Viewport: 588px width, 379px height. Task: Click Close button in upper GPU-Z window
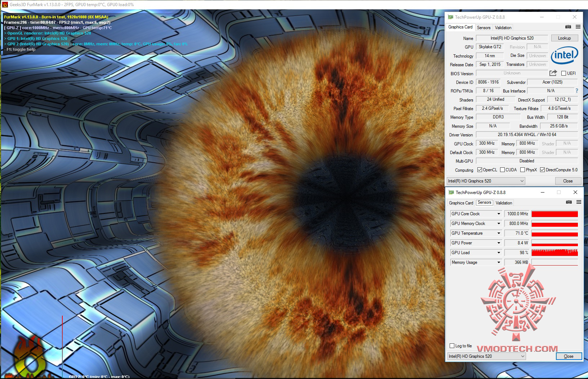568,181
